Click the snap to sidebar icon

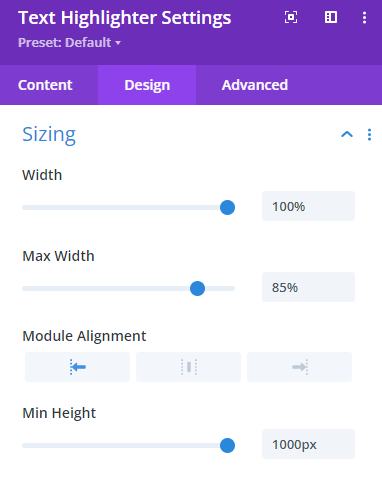[x=331, y=17]
